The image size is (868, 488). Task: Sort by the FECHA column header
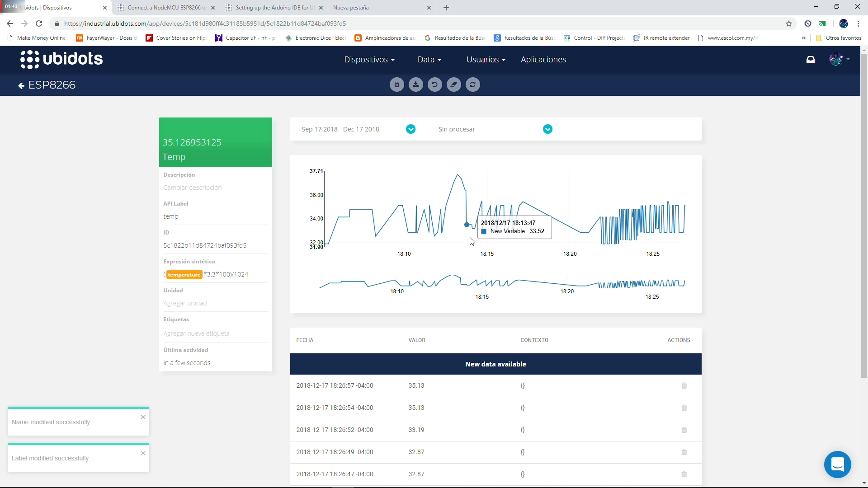tap(305, 340)
